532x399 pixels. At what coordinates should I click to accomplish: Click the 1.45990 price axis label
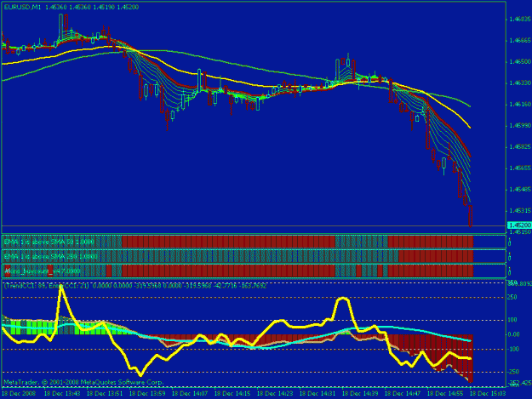click(x=520, y=126)
